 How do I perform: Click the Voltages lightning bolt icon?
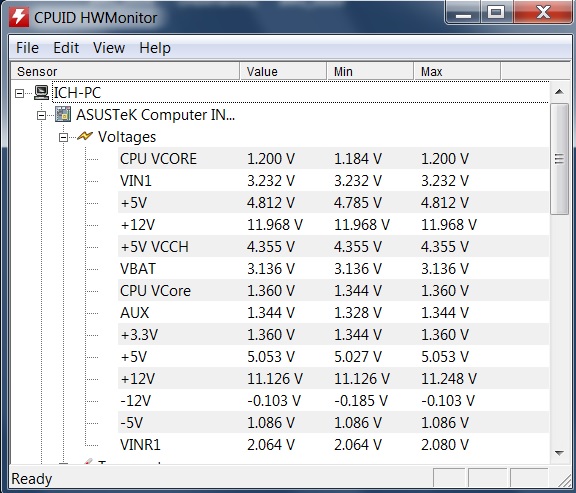85,136
